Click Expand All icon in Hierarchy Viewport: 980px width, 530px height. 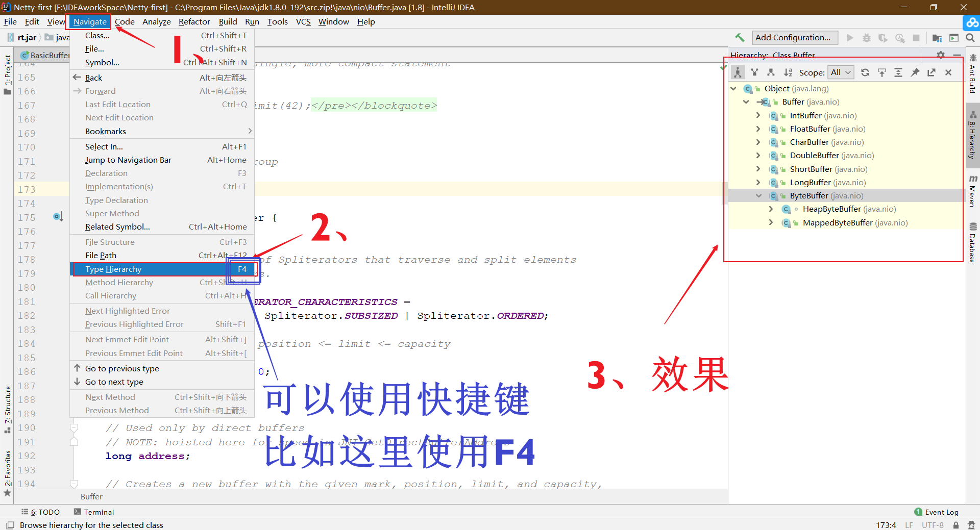tap(898, 72)
